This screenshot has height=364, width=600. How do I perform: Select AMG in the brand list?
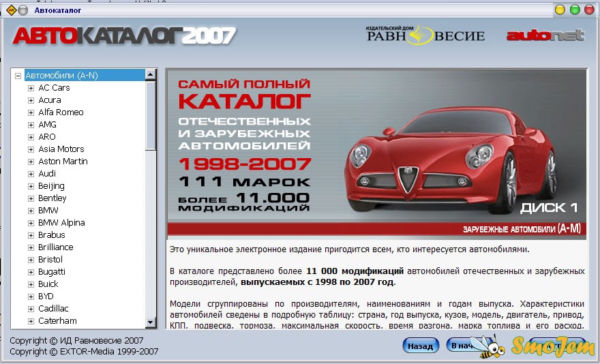(x=48, y=124)
